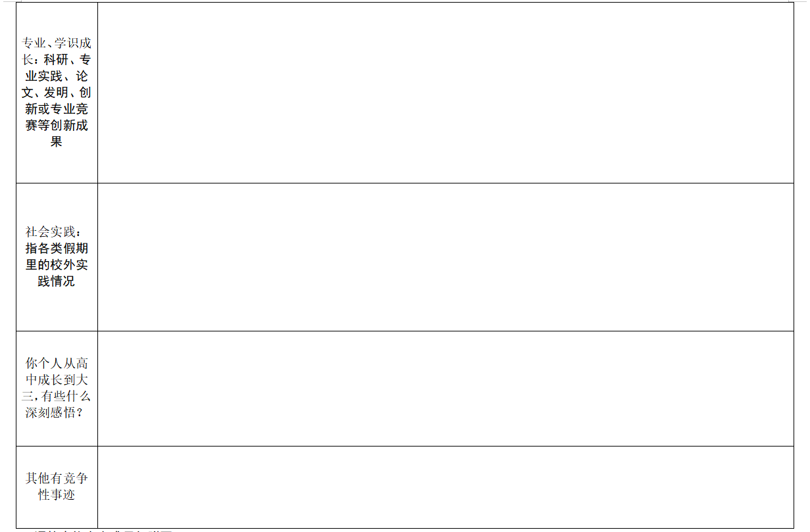Click the 深刻感悟？ text line

pos(57,413)
